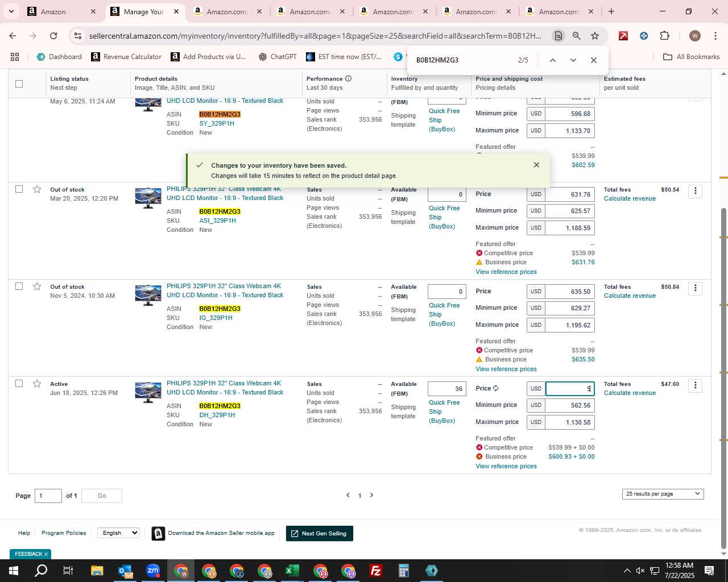The width and height of the screenshot is (728, 582).
Task: Toggle the select-all header checkbox
Action: click(19, 84)
